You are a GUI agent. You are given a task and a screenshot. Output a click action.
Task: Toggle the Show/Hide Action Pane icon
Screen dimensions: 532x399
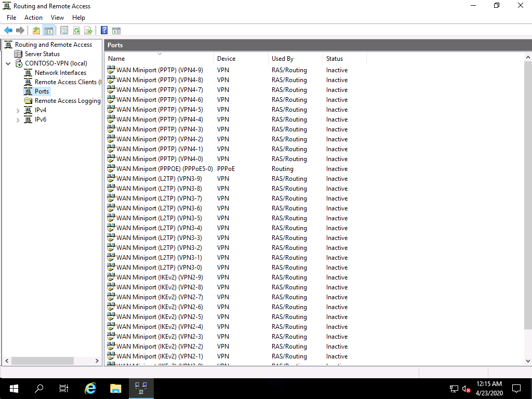pyautogui.click(x=116, y=31)
